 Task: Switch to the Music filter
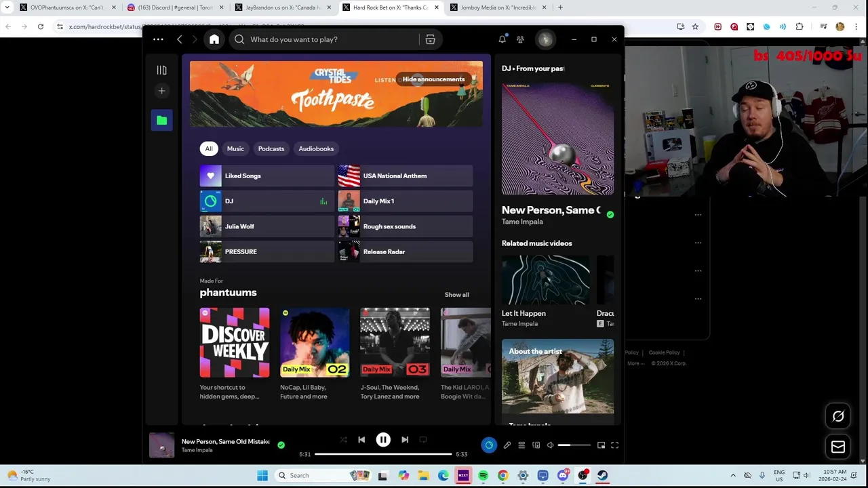[235, 148]
